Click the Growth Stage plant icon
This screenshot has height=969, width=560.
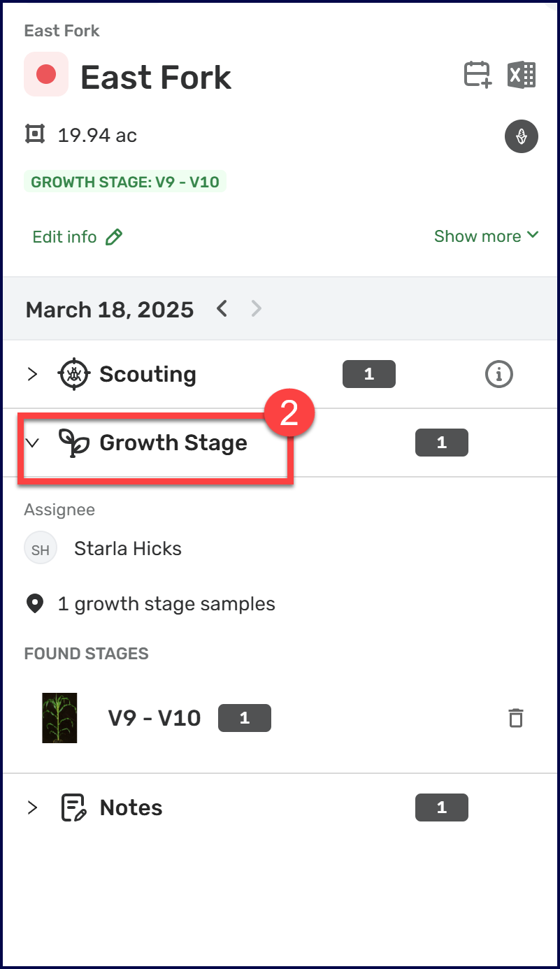pos(73,443)
